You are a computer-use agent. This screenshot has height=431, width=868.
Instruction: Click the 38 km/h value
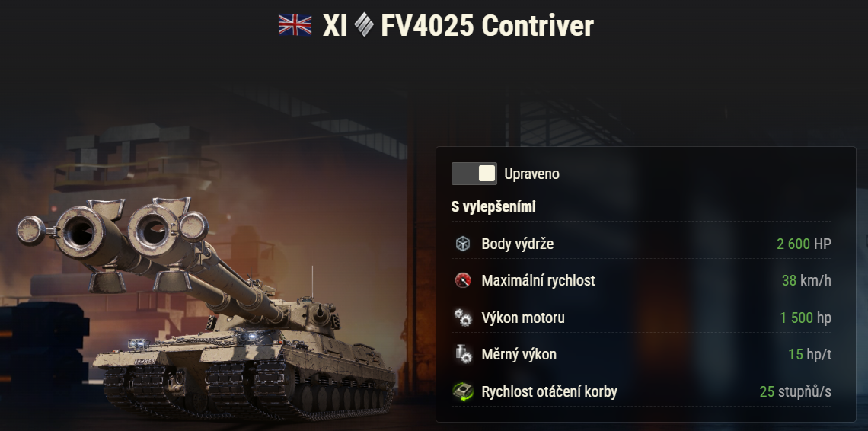pos(806,280)
